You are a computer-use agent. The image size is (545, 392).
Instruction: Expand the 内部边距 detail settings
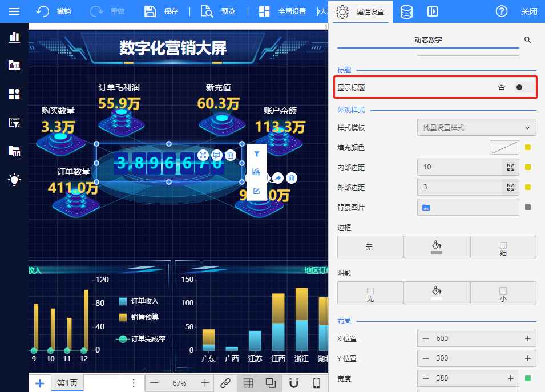coord(511,167)
